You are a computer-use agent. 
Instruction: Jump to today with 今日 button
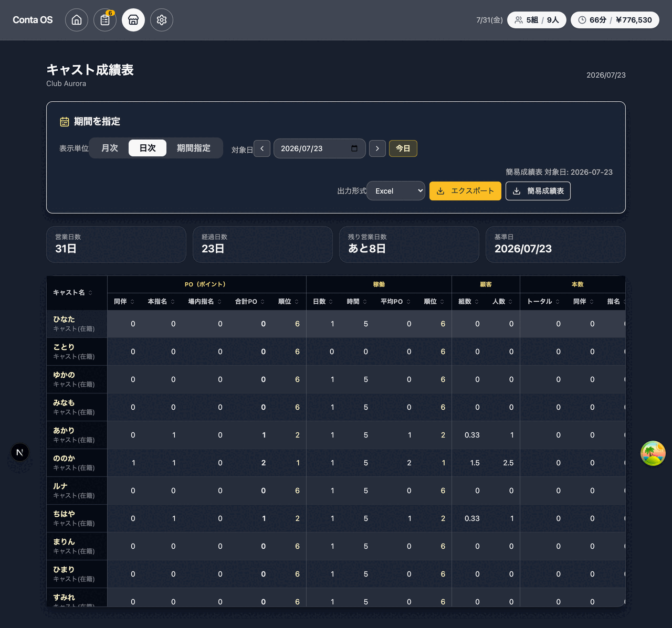[403, 148]
